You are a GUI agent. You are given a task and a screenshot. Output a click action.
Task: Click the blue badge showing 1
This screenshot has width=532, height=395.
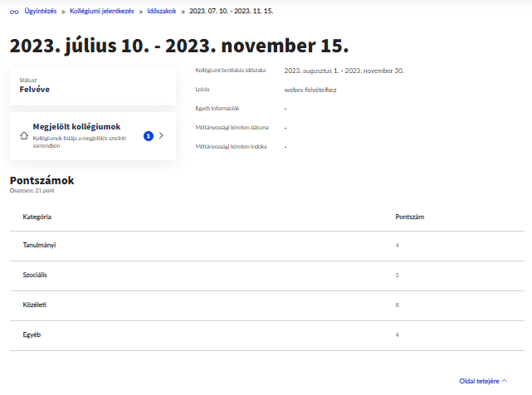148,135
